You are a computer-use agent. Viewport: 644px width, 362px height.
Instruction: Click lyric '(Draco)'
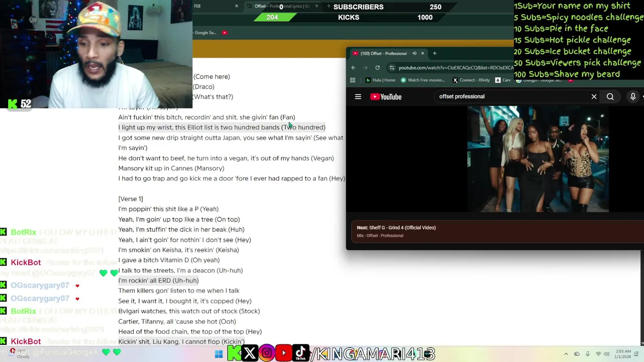pyautogui.click(x=204, y=87)
